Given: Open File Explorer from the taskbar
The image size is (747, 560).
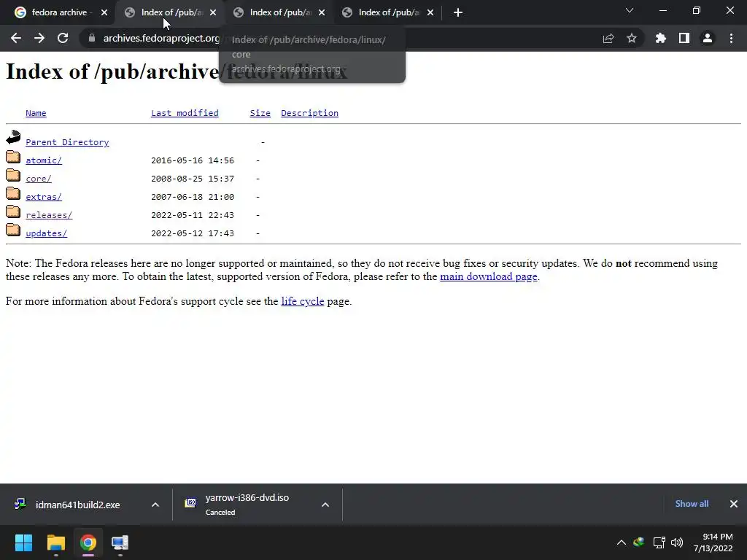Looking at the screenshot, I should coord(55,542).
